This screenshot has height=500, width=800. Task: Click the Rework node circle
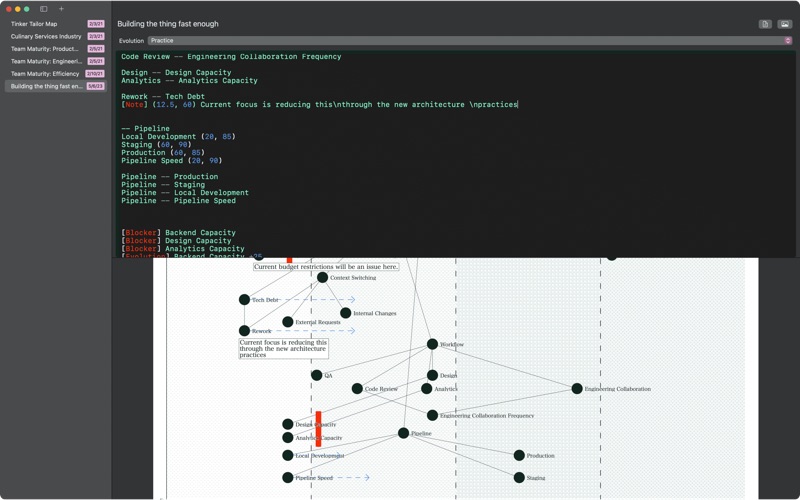click(x=244, y=331)
